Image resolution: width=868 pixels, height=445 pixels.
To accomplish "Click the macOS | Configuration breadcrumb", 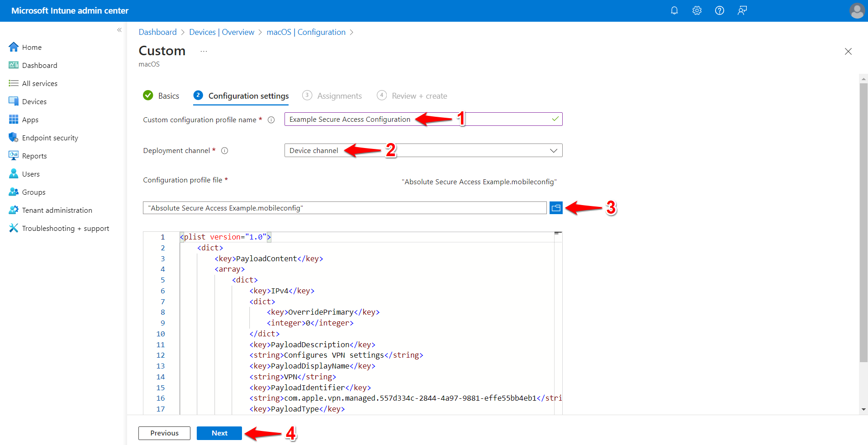I will 306,32.
